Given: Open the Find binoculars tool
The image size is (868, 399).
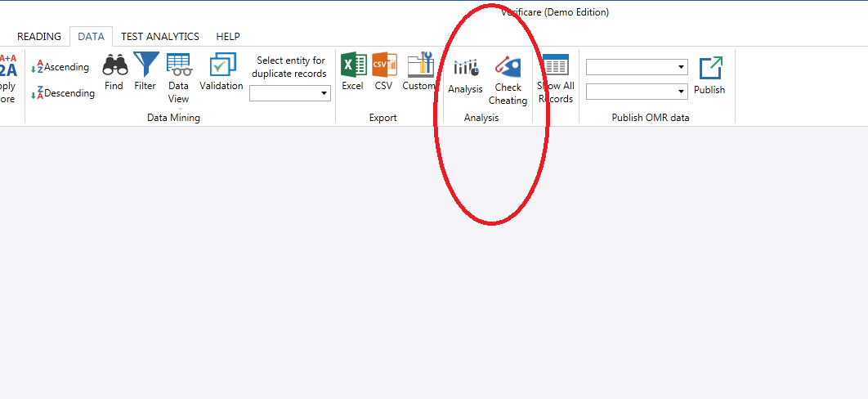Looking at the screenshot, I should pyautogui.click(x=114, y=73).
